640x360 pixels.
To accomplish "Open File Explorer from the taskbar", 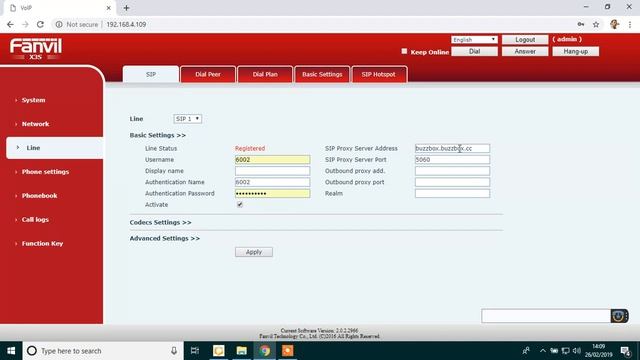I will [x=242, y=351].
